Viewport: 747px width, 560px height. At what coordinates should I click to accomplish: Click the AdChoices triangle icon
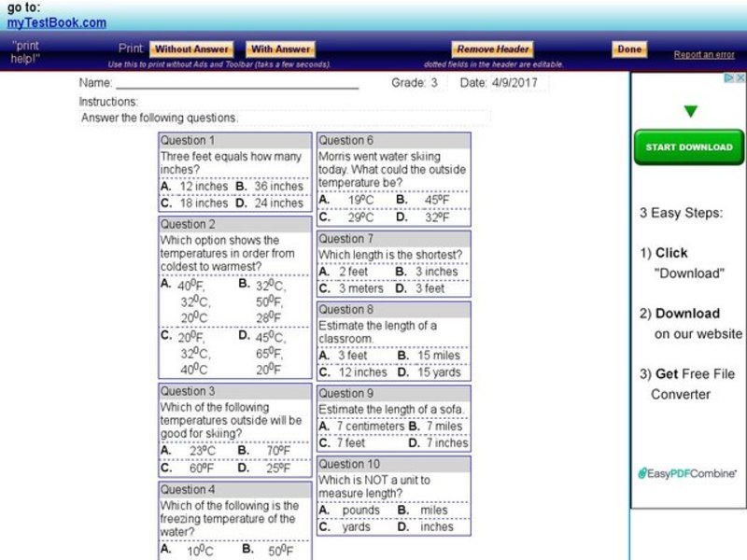pyautogui.click(x=730, y=79)
